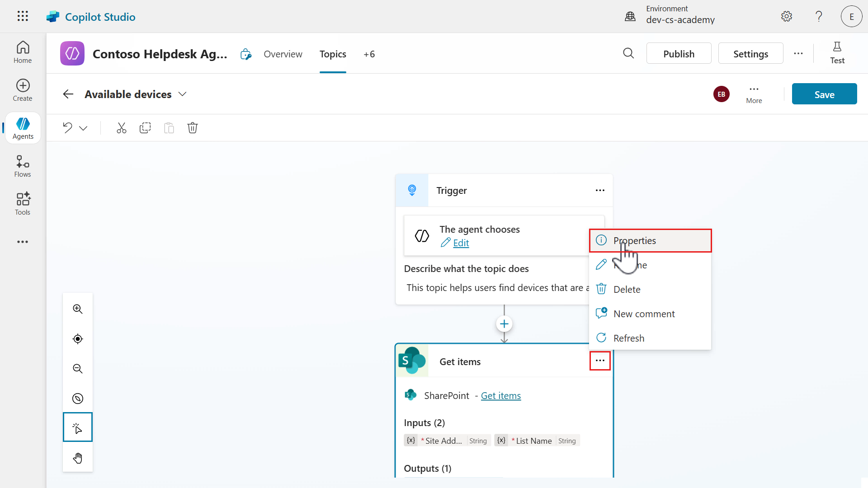Expand the Available devices topic dropdown
868x488 pixels.
[182, 94]
